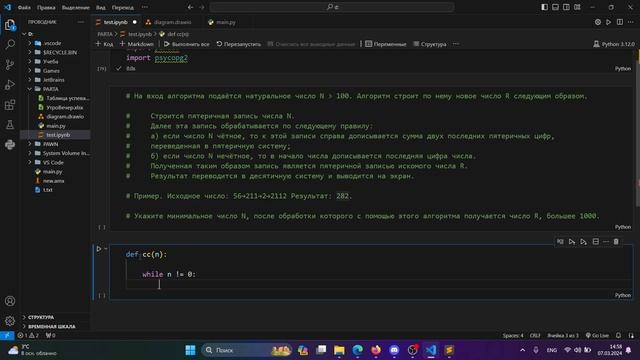Open the Файл menu

tap(24, 7)
